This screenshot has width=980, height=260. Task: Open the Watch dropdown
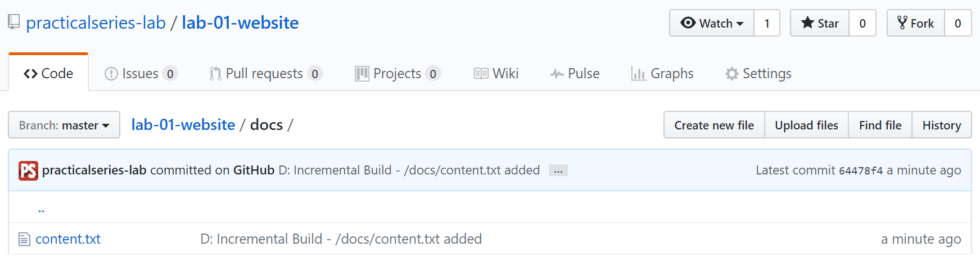coord(712,23)
